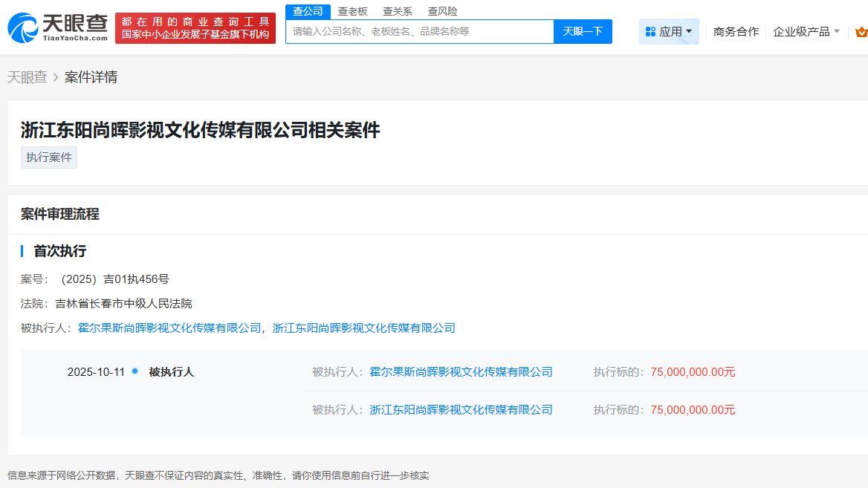868x488 pixels.
Task: Click the orange crown VIP icon
Action: [861, 32]
